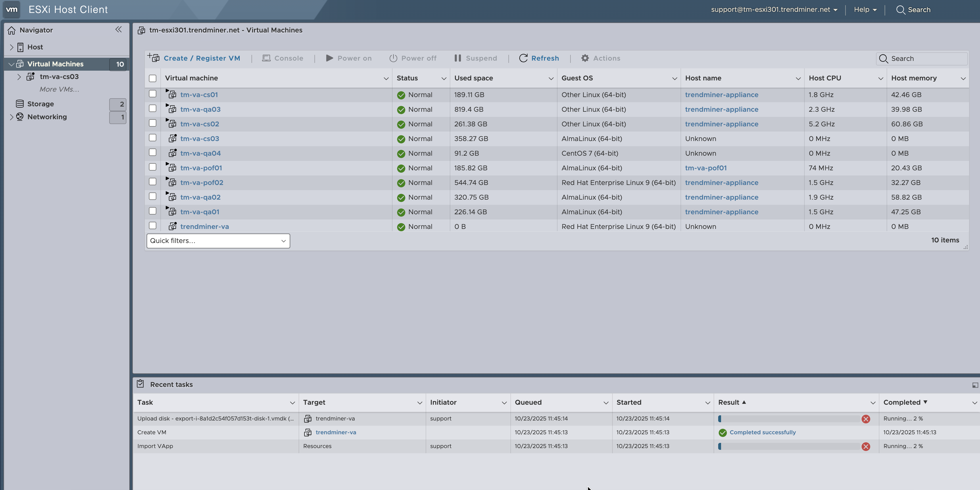The height and width of the screenshot is (490, 980).
Task: Click the Recent tasks panel minimize icon
Action: (975, 385)
